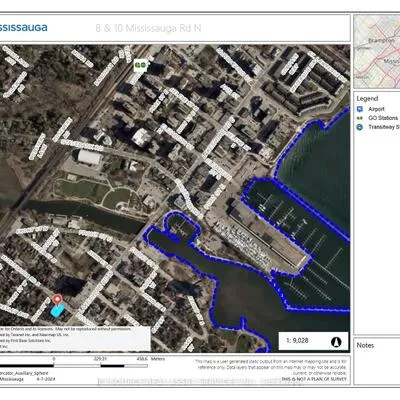Click the red location pin marker
The height and width of the screenshot is (400, 400).
tap(58, 300)
